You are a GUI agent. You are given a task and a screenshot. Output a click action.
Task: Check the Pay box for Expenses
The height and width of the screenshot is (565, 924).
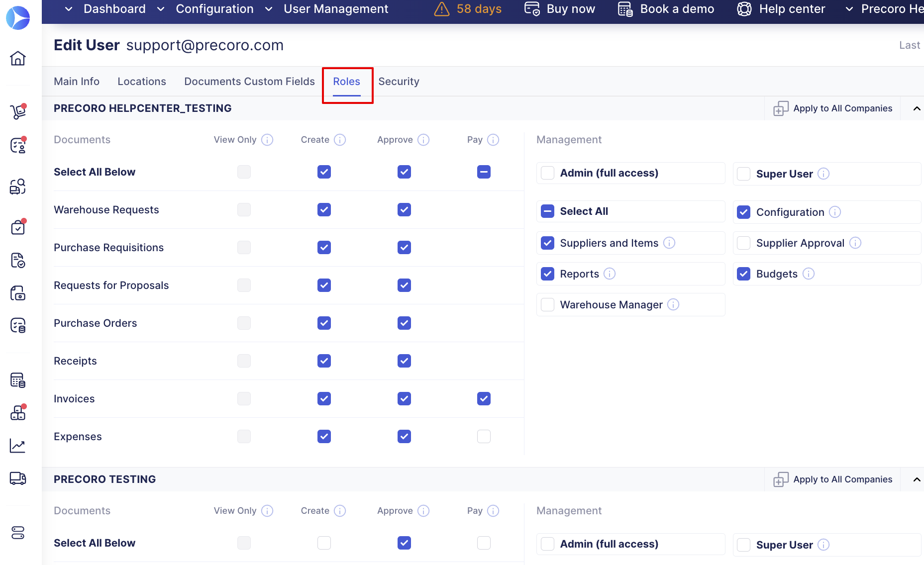tap(484, 436)
